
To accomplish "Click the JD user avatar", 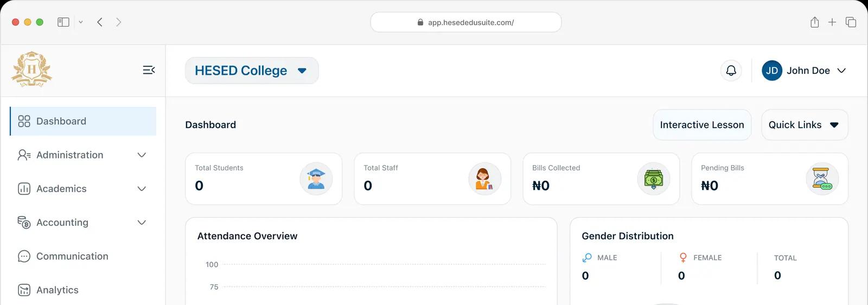I will 772,71.
